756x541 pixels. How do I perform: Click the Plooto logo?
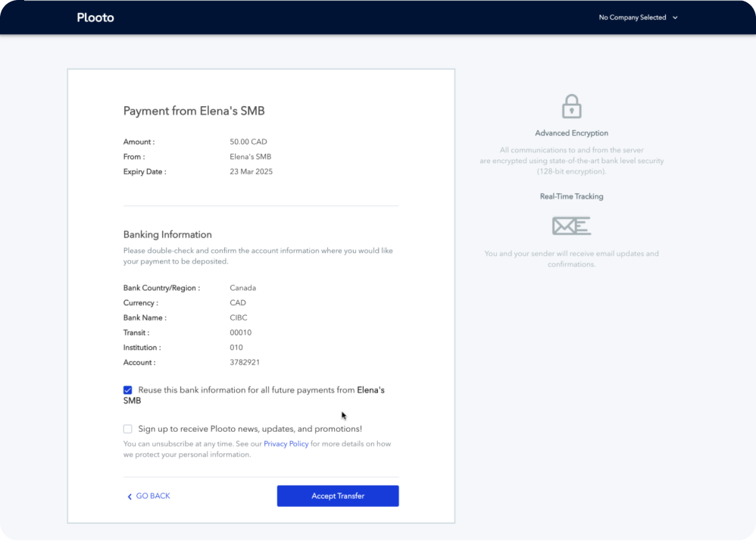tap(95, 17)
